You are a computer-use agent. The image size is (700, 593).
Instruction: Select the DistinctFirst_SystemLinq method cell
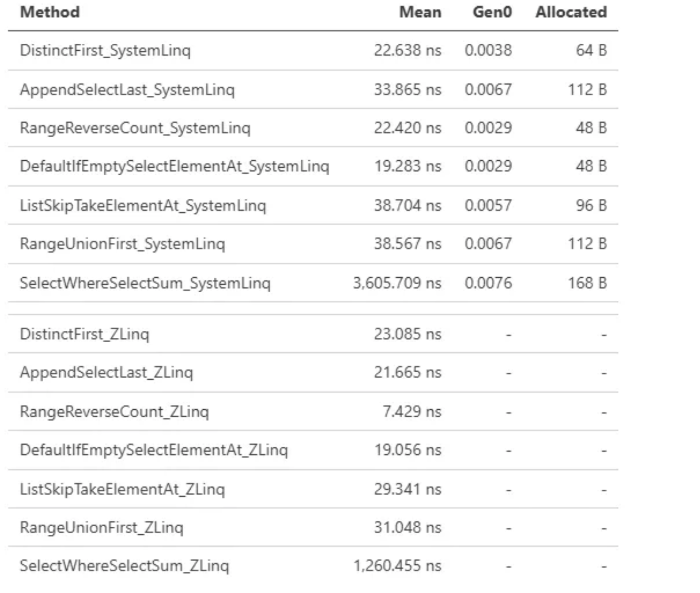pyautogui.click(x=105, y=50)
